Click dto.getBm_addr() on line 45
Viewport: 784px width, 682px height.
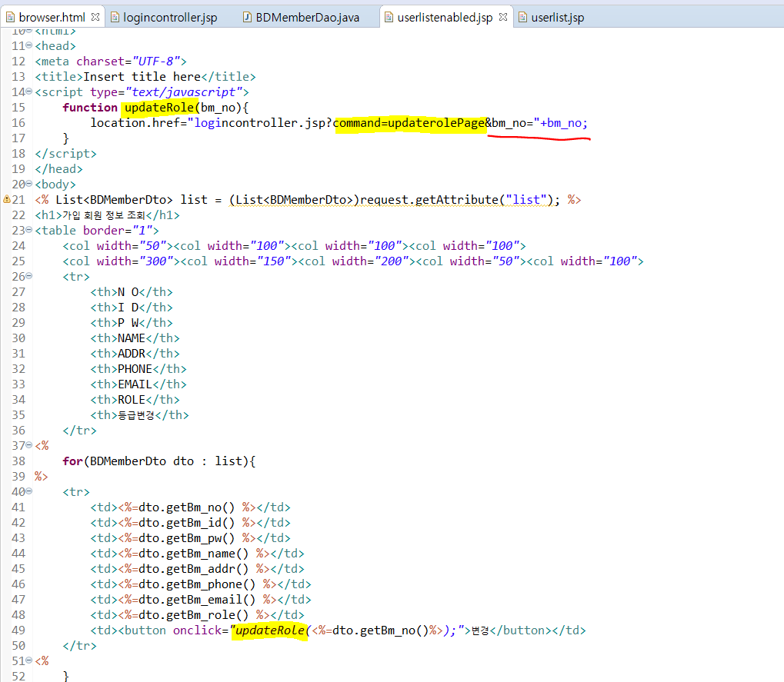click(194, 569)
